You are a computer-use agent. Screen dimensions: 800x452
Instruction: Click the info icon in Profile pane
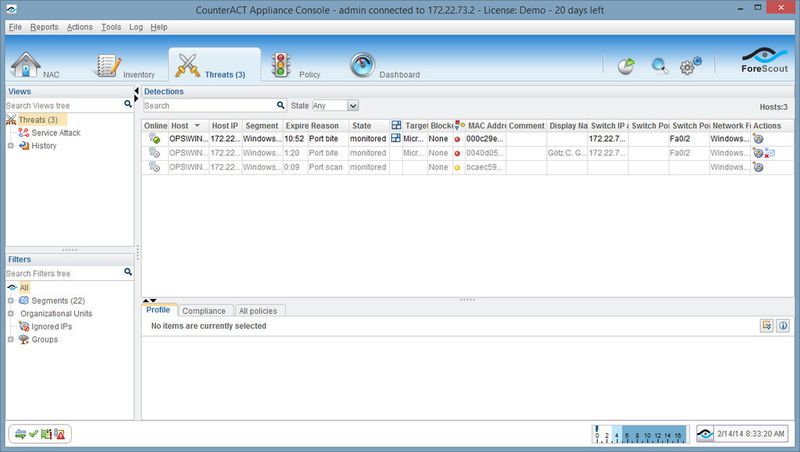(783, 325)
